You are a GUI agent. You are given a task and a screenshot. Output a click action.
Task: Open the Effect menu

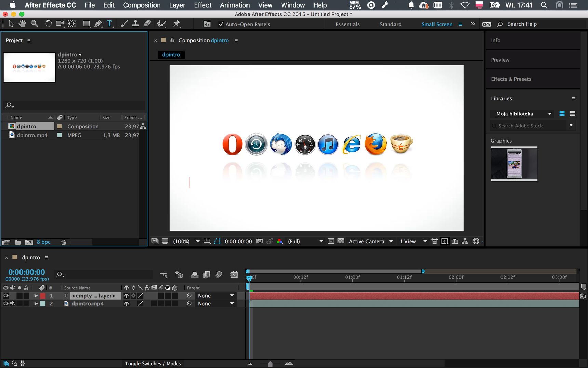click(x=203, y=5)
